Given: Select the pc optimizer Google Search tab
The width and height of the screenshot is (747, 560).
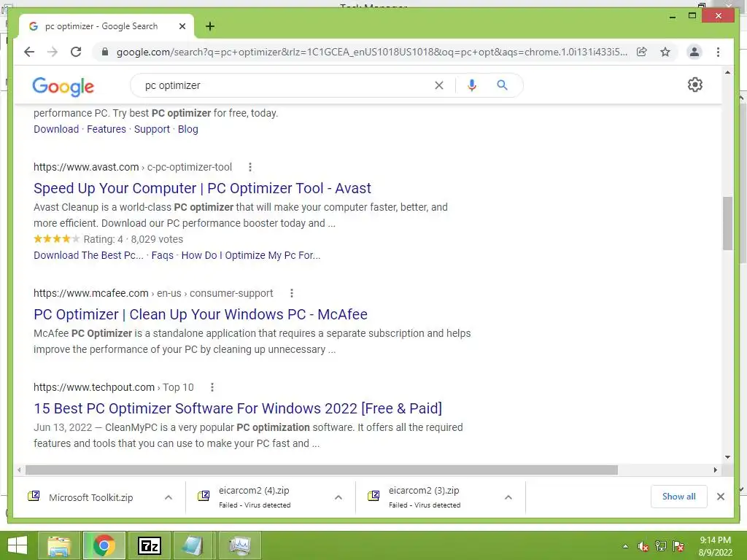Looking at the screenshot, I should 107,26.
